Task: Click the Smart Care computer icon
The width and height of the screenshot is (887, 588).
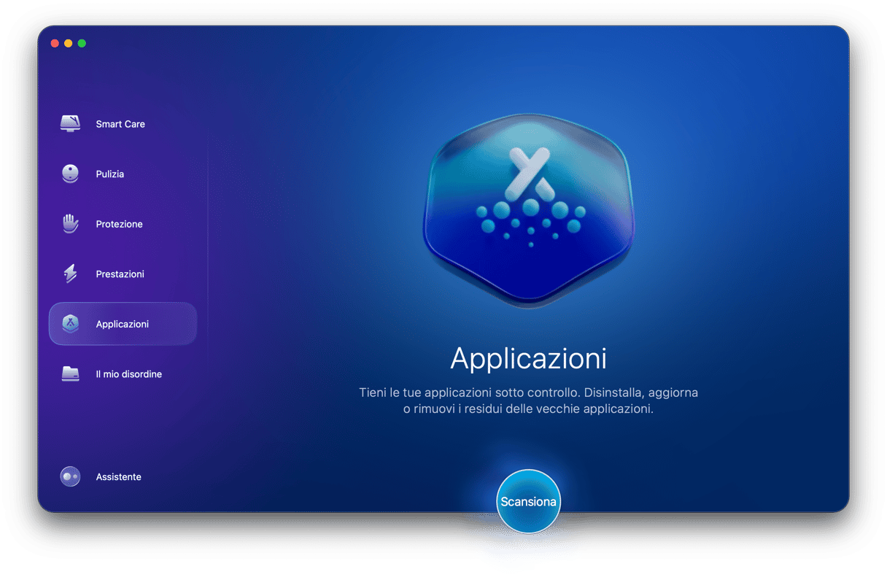Action: (x=70, y=124)
